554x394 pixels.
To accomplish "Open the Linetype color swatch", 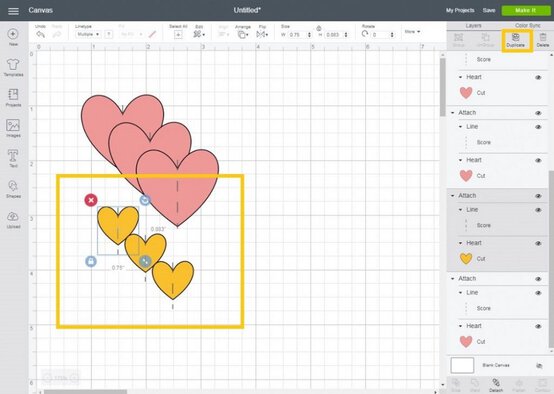I will point(109,34).
